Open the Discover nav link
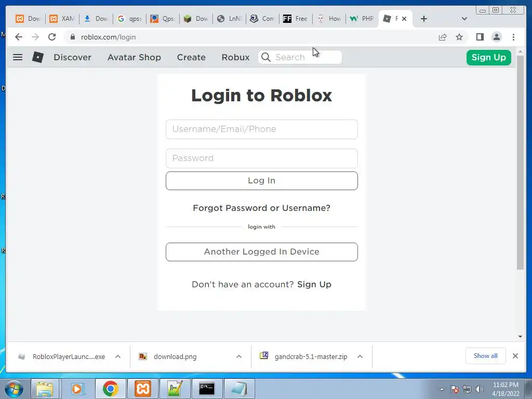This screenshot has height=399, width=532. tap(72, 57)
